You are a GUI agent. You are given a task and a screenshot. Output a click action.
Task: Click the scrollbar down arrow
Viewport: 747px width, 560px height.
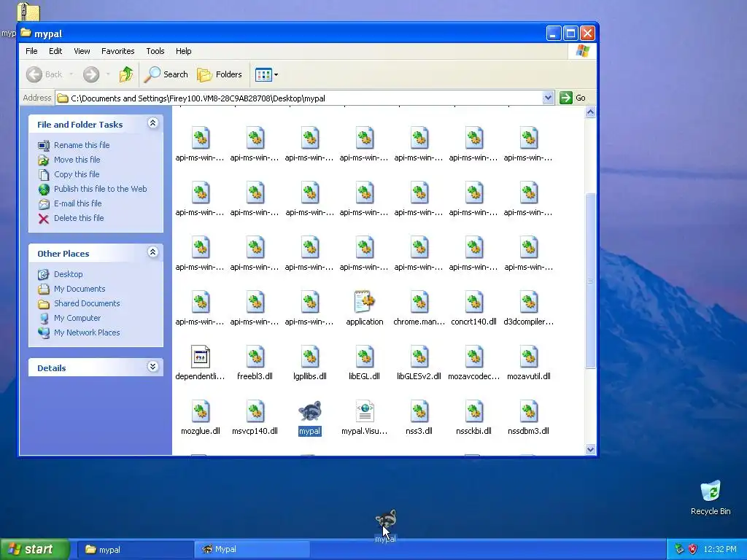coord(591,449)
